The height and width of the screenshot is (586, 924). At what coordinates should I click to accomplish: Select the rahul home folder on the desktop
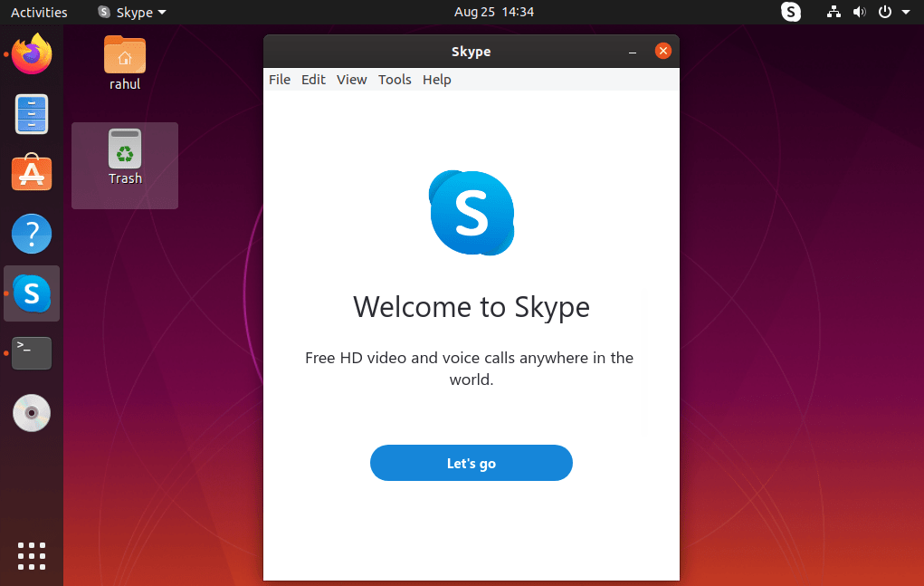[x=125, y=62]
